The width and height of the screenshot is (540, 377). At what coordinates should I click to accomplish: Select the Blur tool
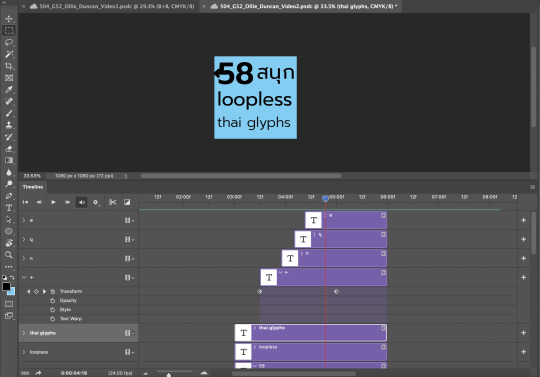[9, 172]
